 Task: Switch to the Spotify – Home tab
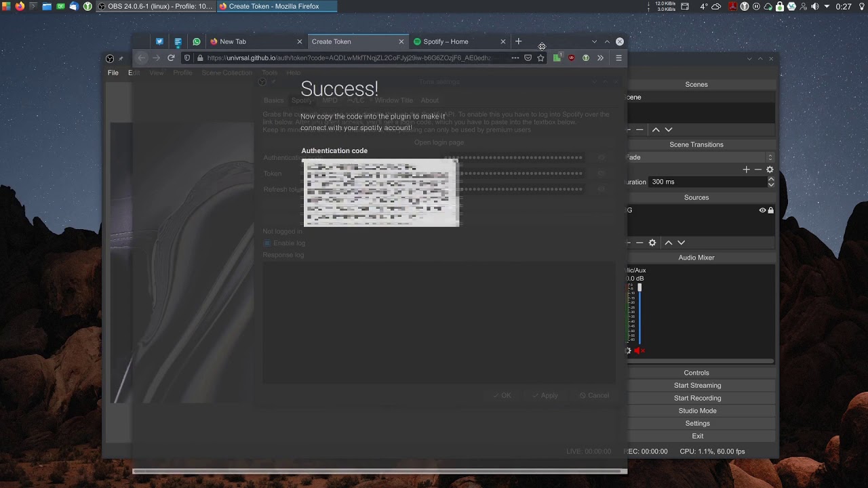pos(446,41)
